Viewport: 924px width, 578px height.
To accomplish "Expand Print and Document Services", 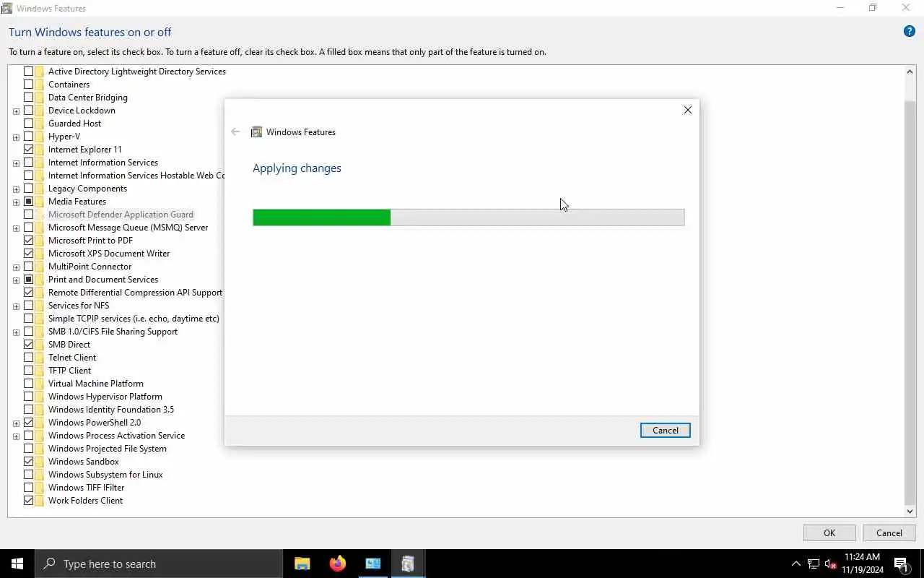I will coord(16,280).
